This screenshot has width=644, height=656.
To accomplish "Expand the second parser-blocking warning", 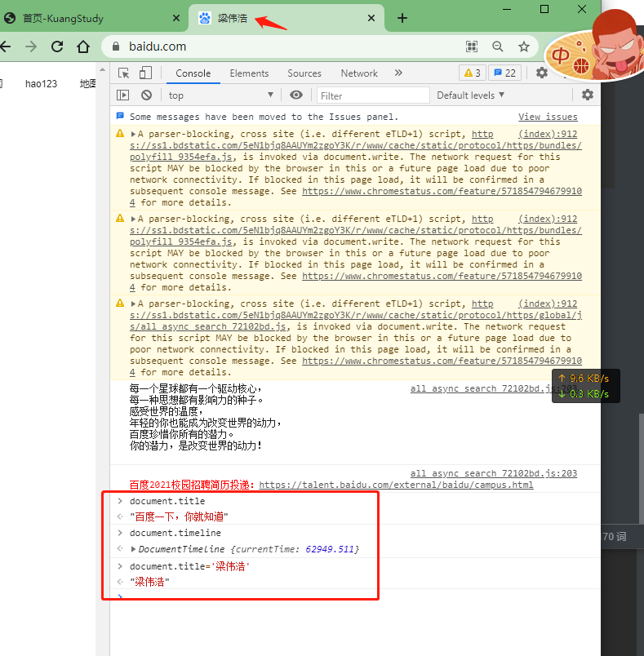I will [133, 219].
